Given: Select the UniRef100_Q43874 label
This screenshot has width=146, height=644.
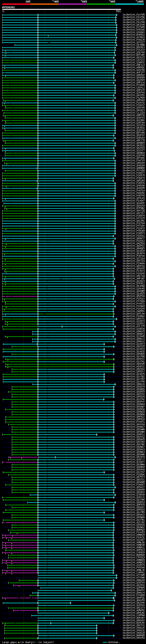Looking at the screenshot, I should (x=134, y=254).
